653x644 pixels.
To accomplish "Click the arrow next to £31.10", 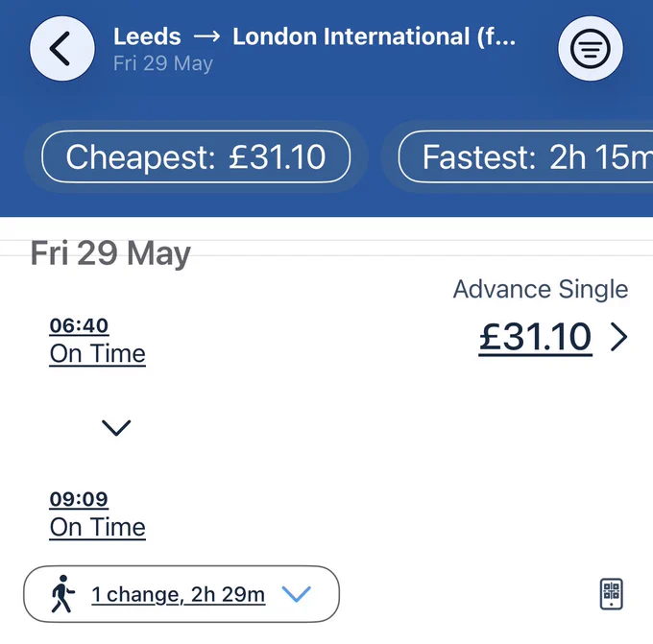I will tap(618, 338).
